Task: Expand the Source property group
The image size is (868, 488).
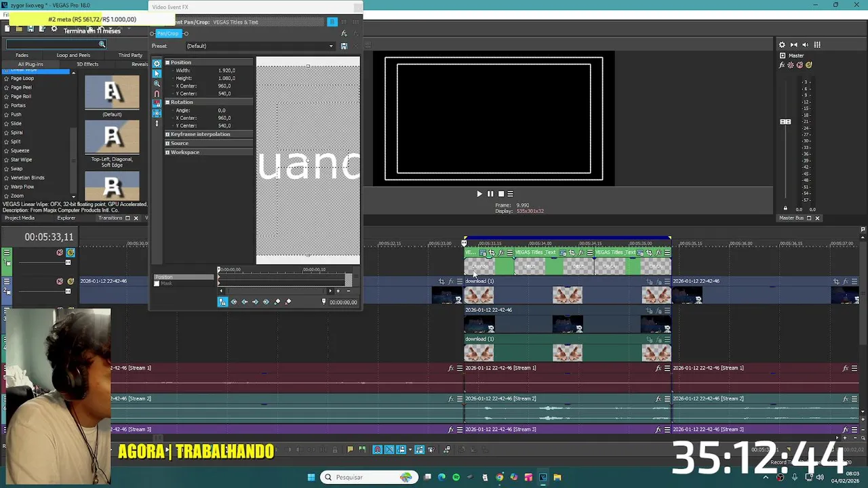Action: pyautogui.click(x=167, y=143)
